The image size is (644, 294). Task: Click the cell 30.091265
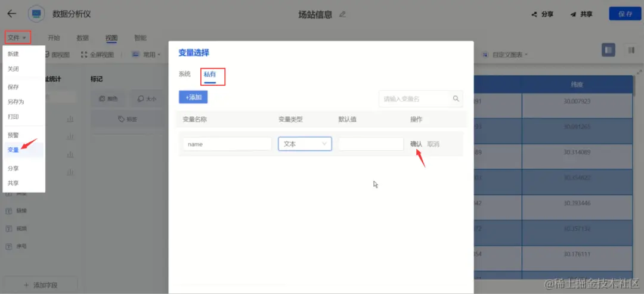point(577,126)
